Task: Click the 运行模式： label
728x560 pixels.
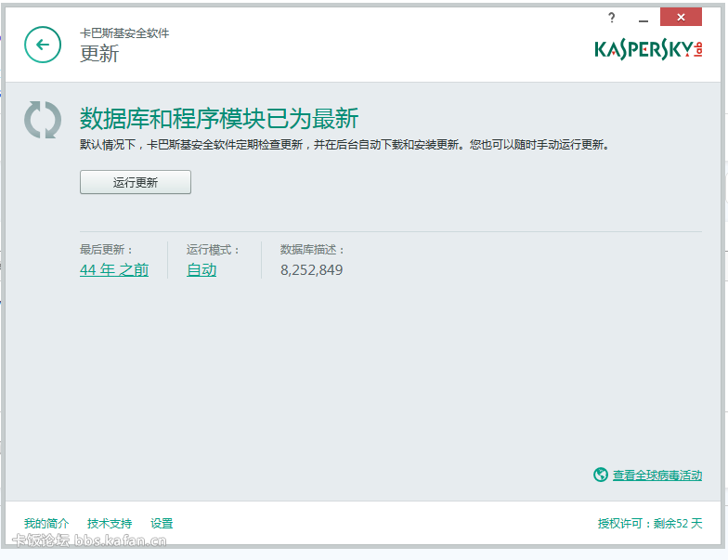Action: pos(214,250)
